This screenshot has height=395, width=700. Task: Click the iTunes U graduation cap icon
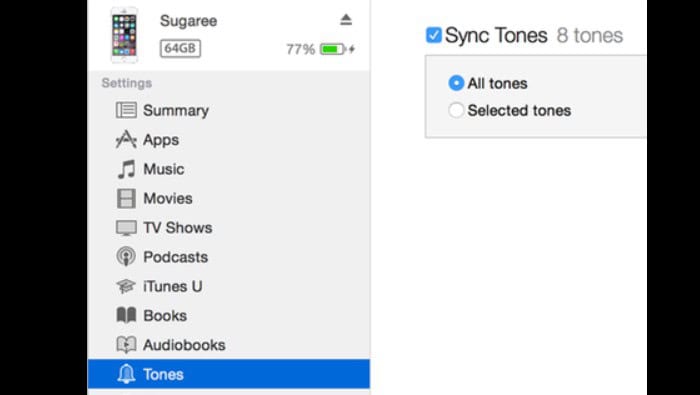pos(126,286)
